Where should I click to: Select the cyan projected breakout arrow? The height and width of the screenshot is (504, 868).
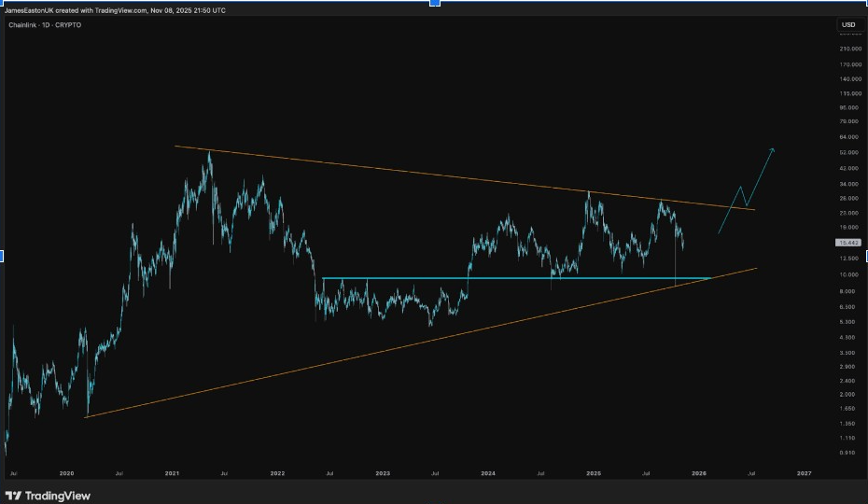747,191
